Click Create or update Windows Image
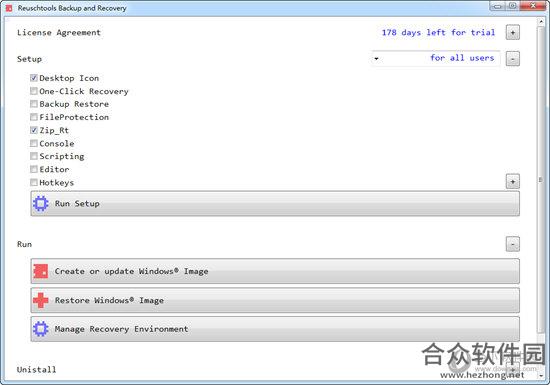The image size is (550, 385). point(275,271)
